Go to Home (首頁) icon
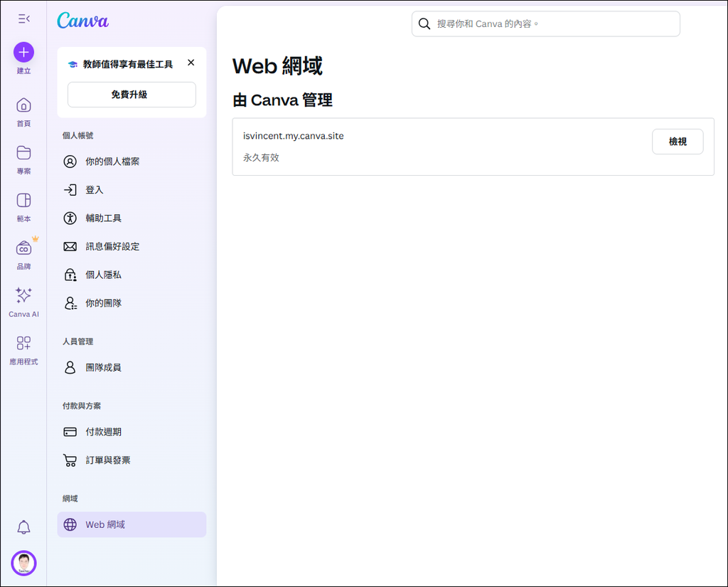This screenshot has height=587, width=728. [23, 105]
